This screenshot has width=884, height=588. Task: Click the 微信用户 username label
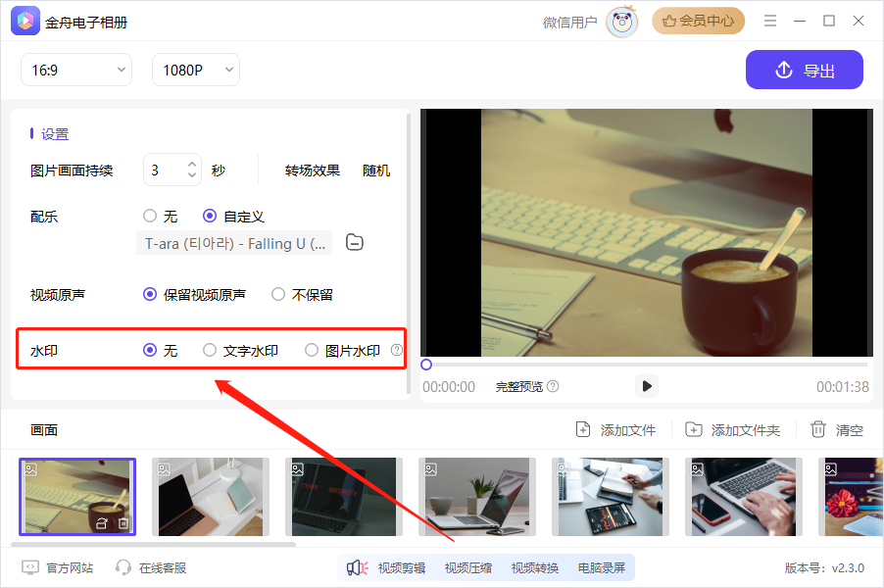(x=570, y=22)
